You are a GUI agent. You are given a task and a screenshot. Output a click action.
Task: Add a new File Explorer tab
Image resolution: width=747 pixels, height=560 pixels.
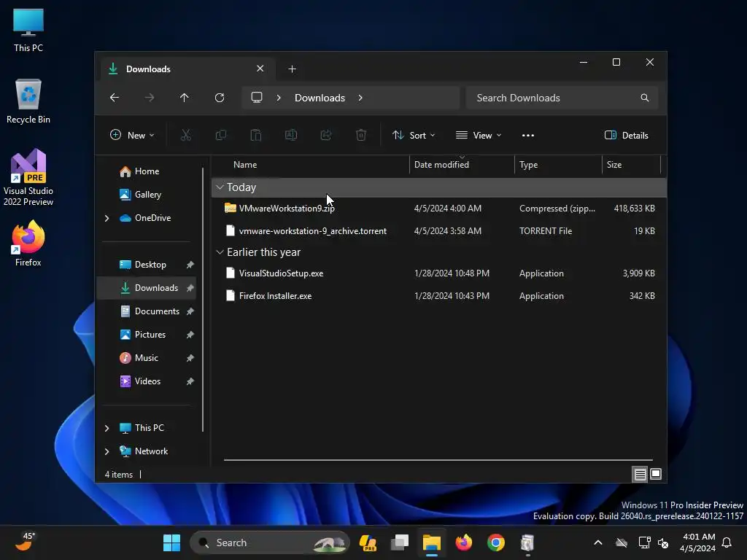292,69
